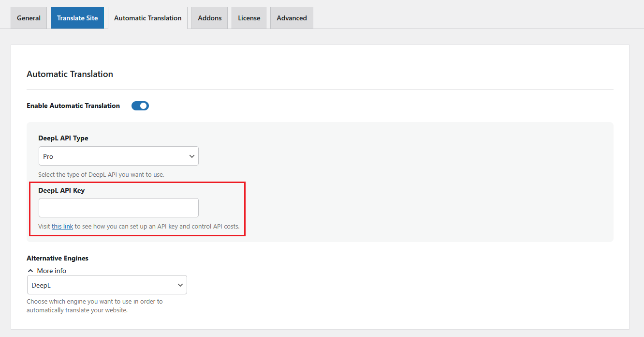
Task: Follow the 'this link' hyperlink
Action: [62, 226]
